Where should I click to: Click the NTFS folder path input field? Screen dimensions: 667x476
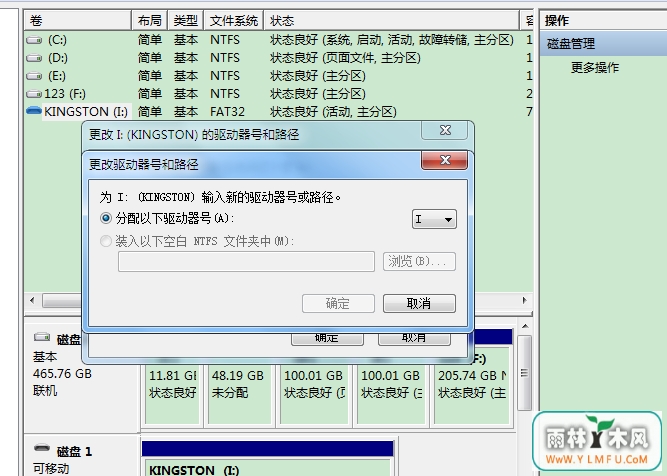246,261
